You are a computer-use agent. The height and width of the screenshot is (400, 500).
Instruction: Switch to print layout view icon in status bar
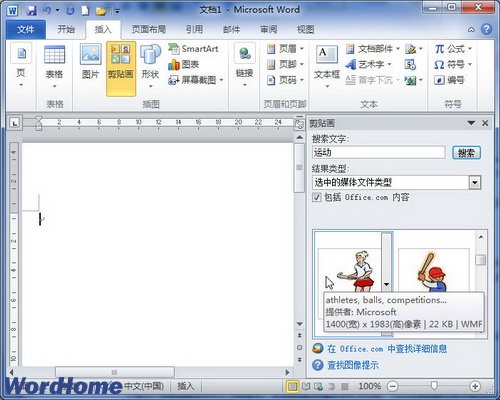click(292, 386)
